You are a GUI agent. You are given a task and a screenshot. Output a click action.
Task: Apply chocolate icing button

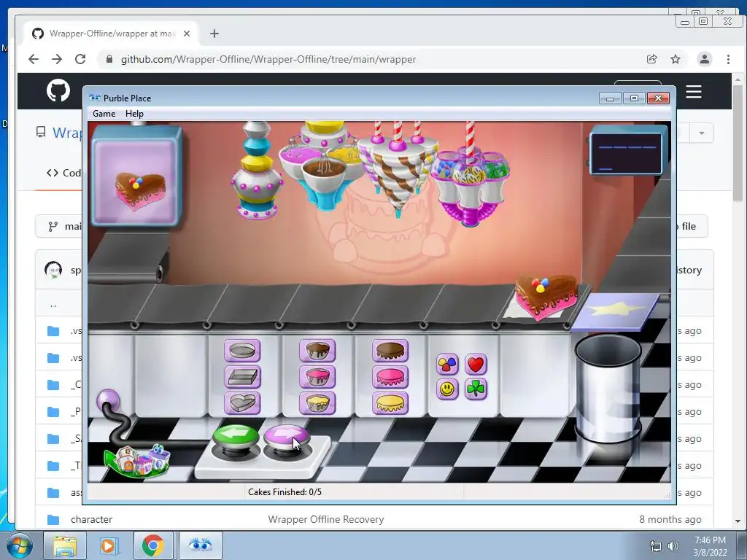point(390,351)
